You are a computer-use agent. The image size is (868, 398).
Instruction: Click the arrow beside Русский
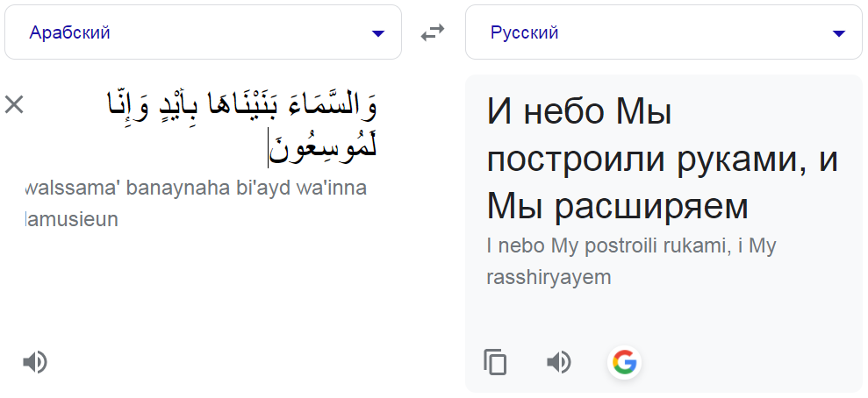pyautogui.click(x=839, y=33)
